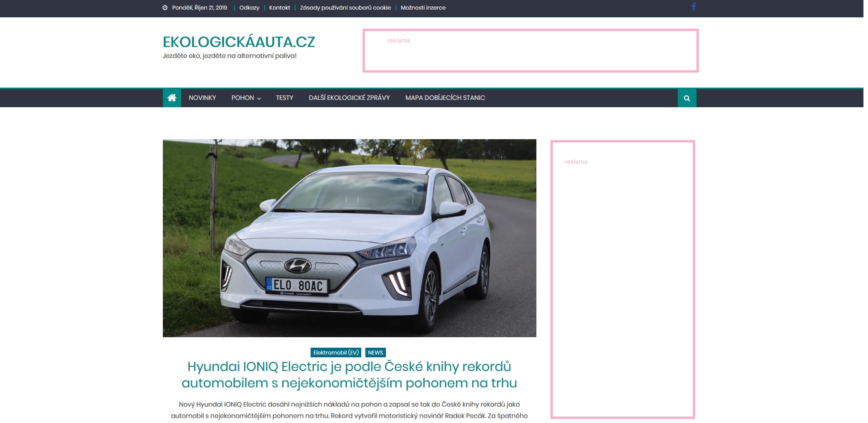Expand the POHON menu chevron
This screenshot has width=868, height=423.
(x=259, y=99)
